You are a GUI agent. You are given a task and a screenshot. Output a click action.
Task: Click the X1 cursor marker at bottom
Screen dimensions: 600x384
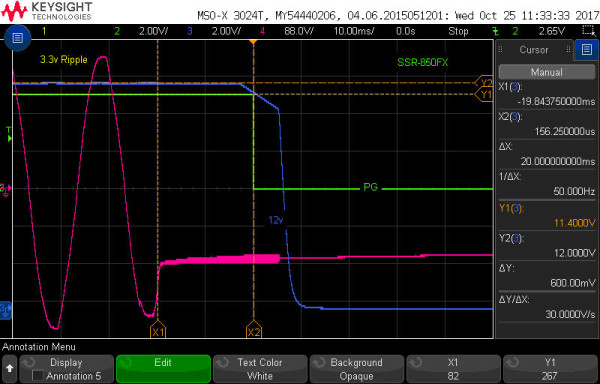pyautogui.click(x=158, y=332)
